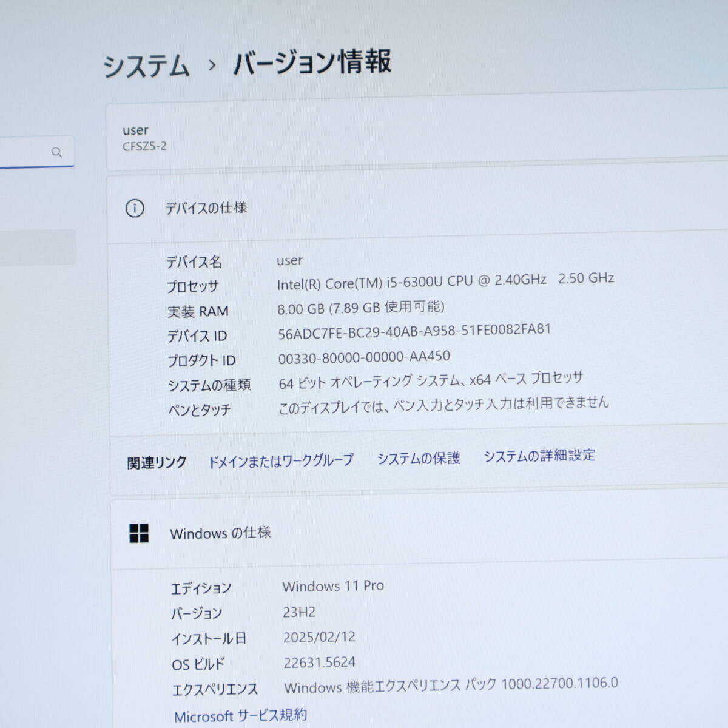Select Windows 11 Pro edition value
This screenshot has width=728, height=728.
333,586
